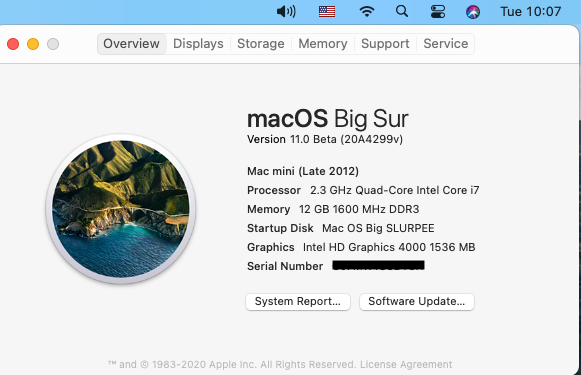Go to the Memory tab

click(323, 44)
